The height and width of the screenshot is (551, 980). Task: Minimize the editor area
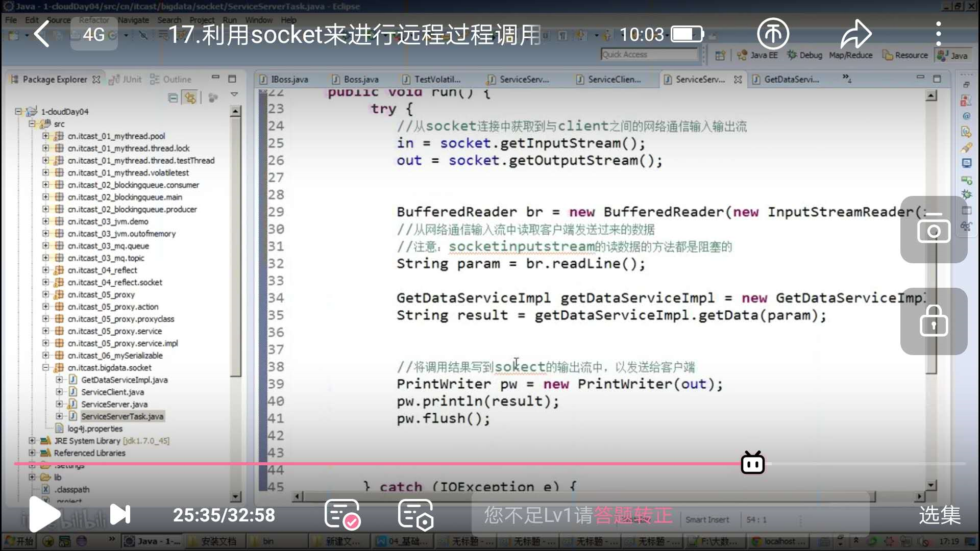pyautogui.click(x=920, y=77)
